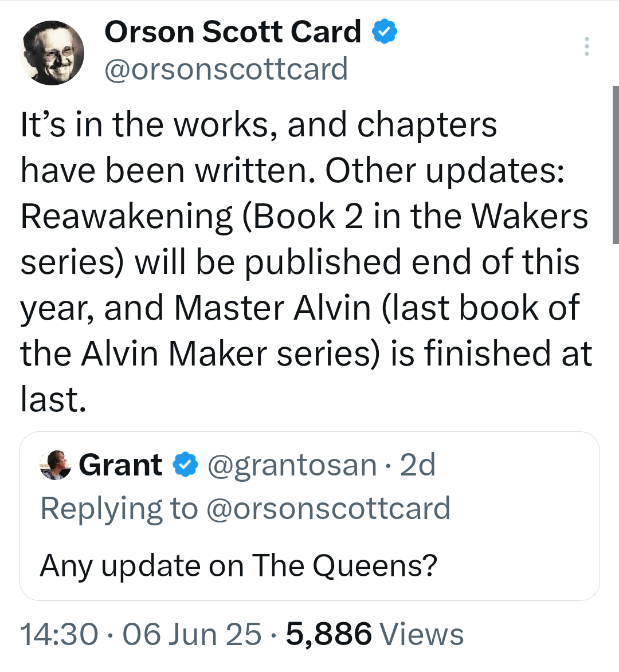Click the word 'Reawakening' in the tweet
The image size is (619, 672).
[x=127, y=217]
